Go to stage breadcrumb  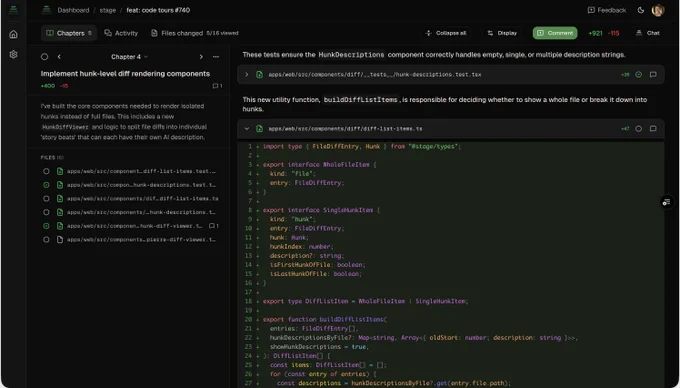[x=108, y=10]
